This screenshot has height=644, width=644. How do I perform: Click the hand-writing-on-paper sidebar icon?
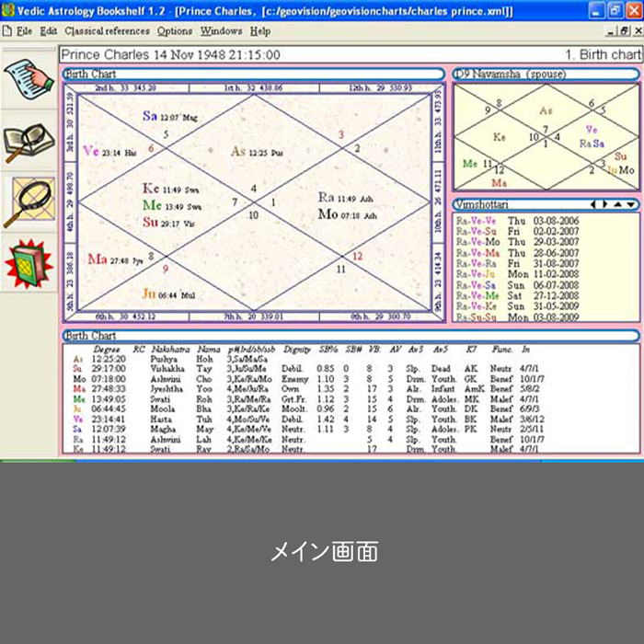(29, 79)
